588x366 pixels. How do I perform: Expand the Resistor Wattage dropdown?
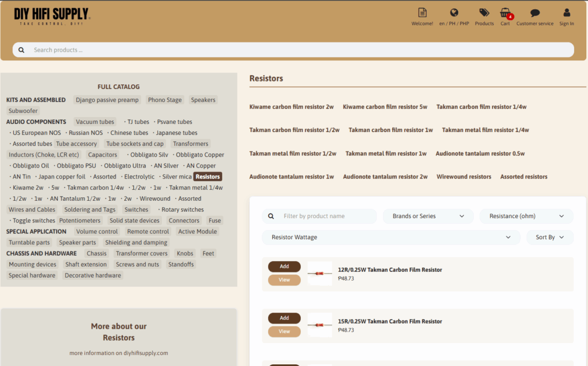point(391,237)
